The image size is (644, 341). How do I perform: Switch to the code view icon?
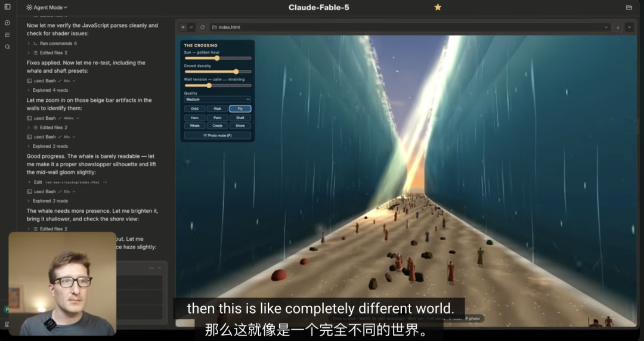pos(191,27)
